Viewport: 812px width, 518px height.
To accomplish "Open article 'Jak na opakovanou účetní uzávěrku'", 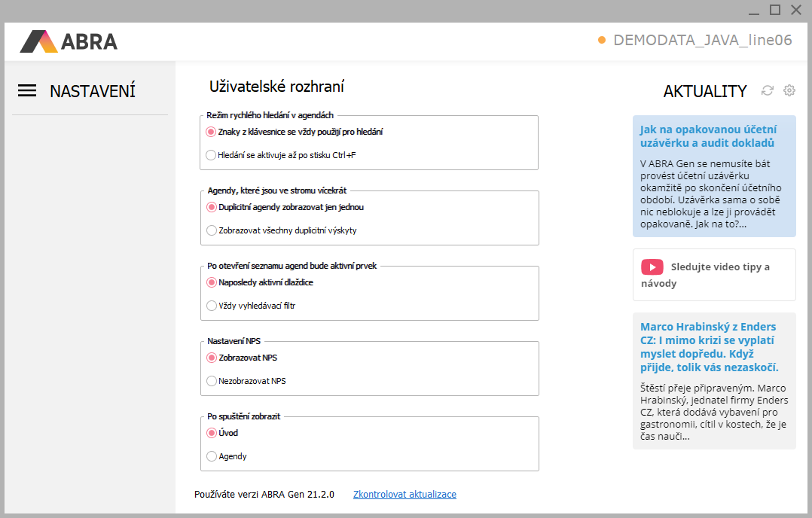I will coord(707,136).
